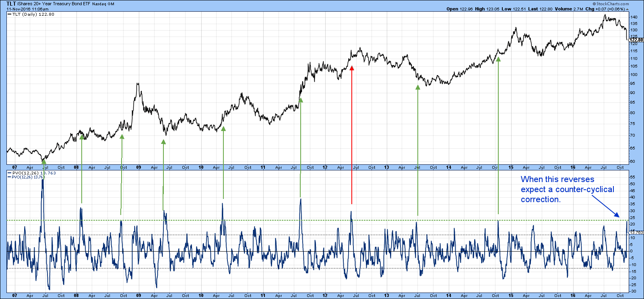Viewport: 644px width, 299px height.
Task: Click the green arrow head near May 2010
Action: 223,129
